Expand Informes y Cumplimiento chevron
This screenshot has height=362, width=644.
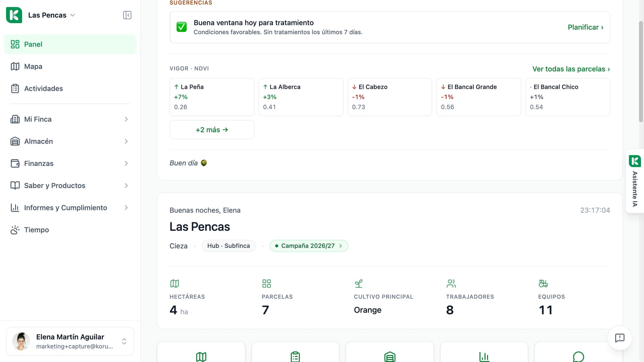(126, 208)
